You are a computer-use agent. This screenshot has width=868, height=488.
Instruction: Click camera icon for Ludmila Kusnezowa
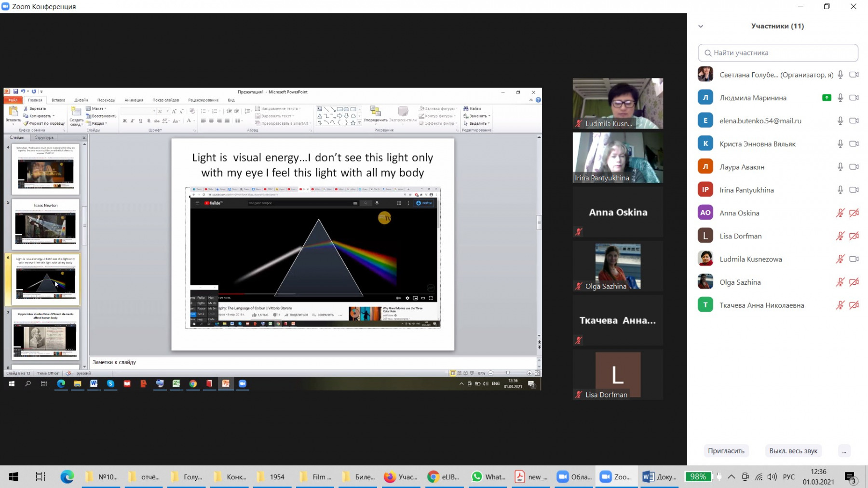point(854,259)
